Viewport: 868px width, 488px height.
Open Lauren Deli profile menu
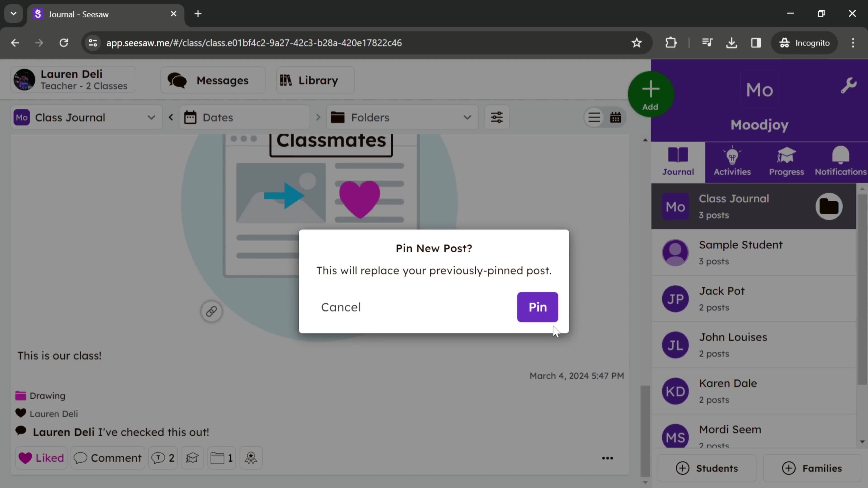click(x=73, y=80)
